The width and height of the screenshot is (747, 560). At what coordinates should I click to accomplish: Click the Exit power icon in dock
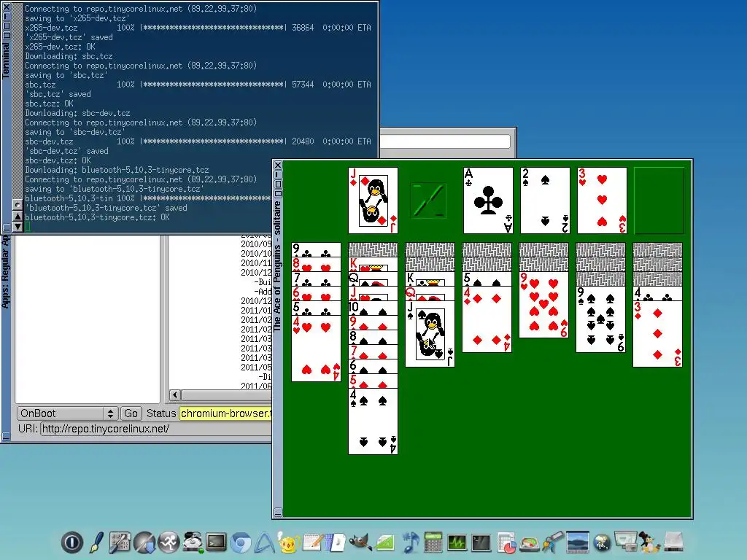tap(72, 542)
